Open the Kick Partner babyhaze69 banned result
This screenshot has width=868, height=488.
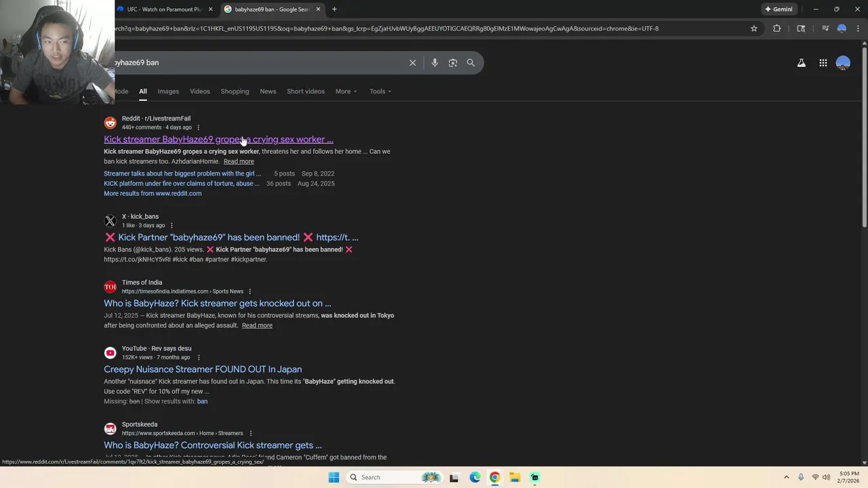(231, 237)
